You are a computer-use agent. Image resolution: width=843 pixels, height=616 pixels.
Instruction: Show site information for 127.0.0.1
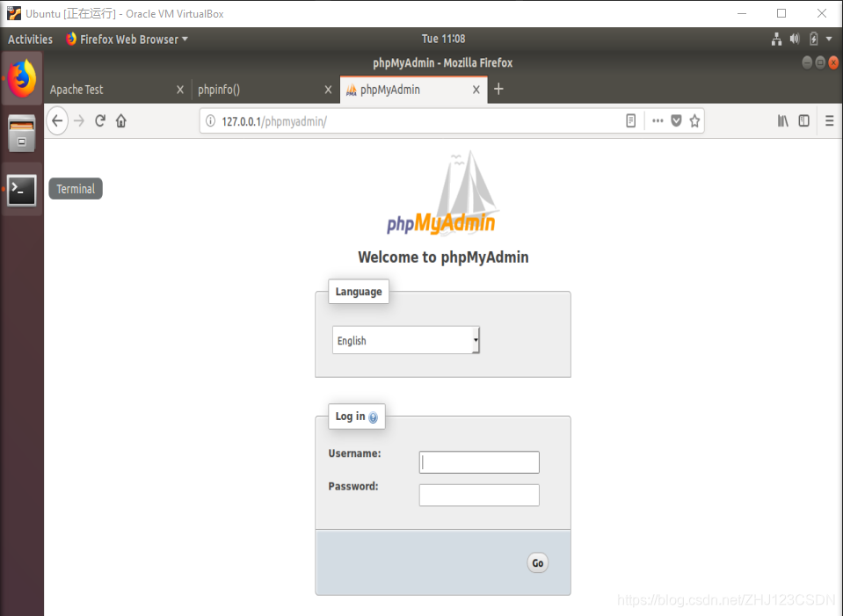coord(211,121)
